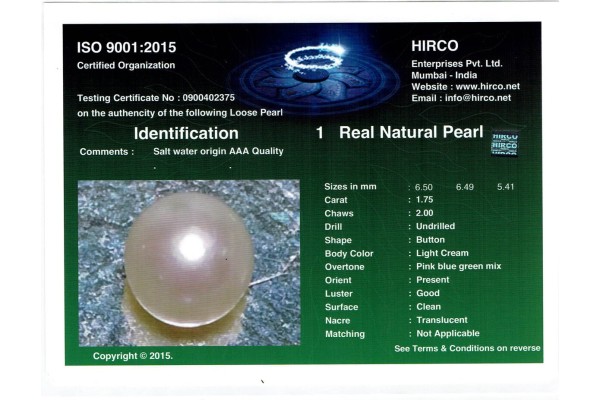This screenshot has height=400, width=600.
Task: Select the 'Present' orient value
Action: 433,280
